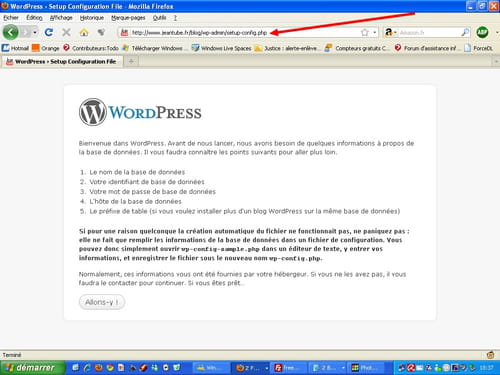The height and width of the screenshot is (375, 500).
Task: Reload the page with the blue refresh icon
Action: click(x=49, y=32)
